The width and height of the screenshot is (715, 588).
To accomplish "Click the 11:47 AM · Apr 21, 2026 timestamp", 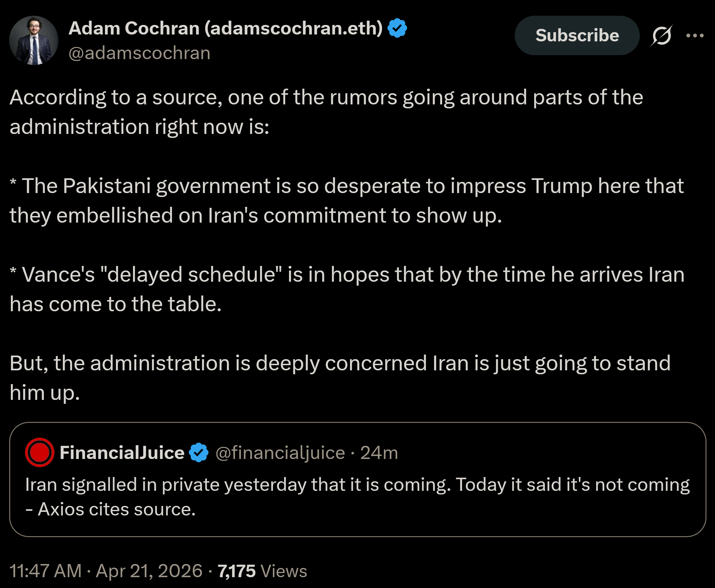I will click(106, 571).
